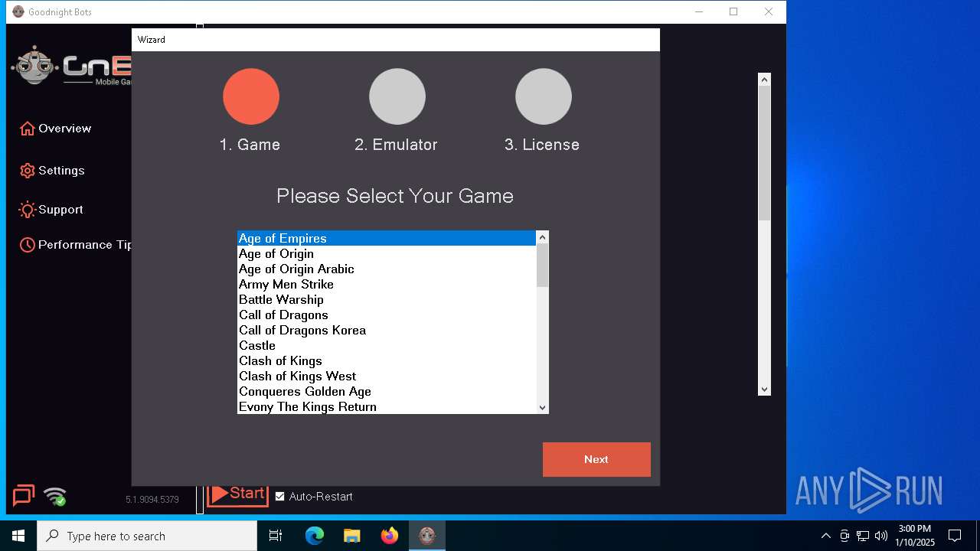Screen dimensions: 980x551
Task: Choose Army Men Strike game
Action: tap(387, 284)
